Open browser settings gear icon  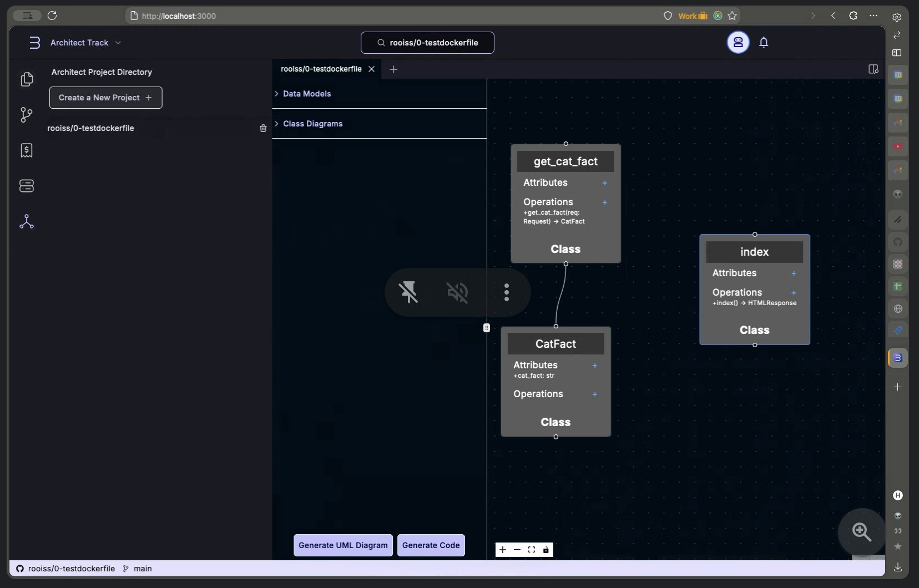(x=897, y=17)
